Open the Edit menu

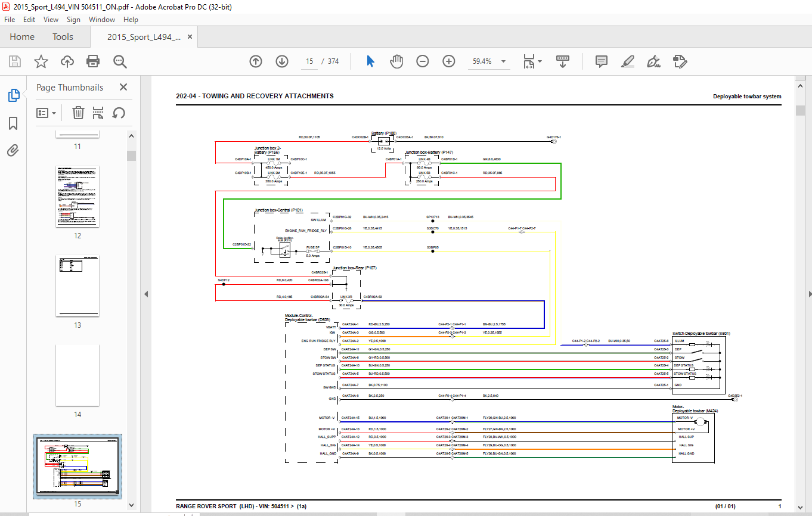click(29, 20)
